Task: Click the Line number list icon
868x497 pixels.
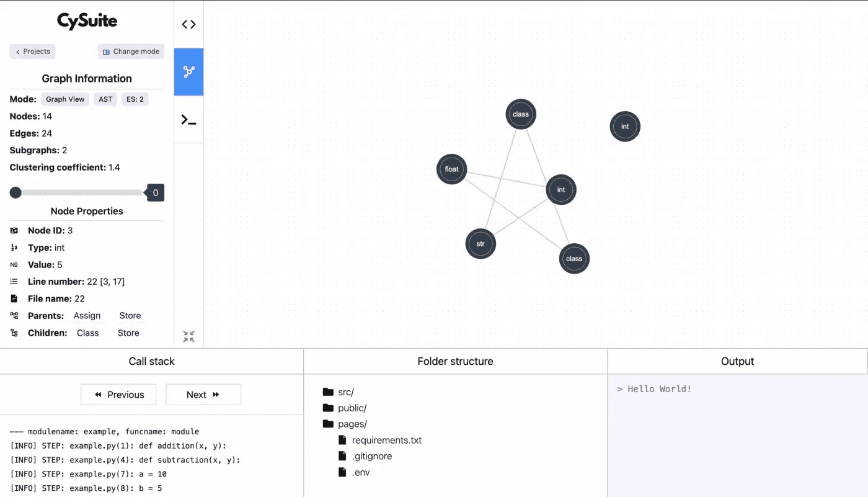Action: click(x=14, y=281)
